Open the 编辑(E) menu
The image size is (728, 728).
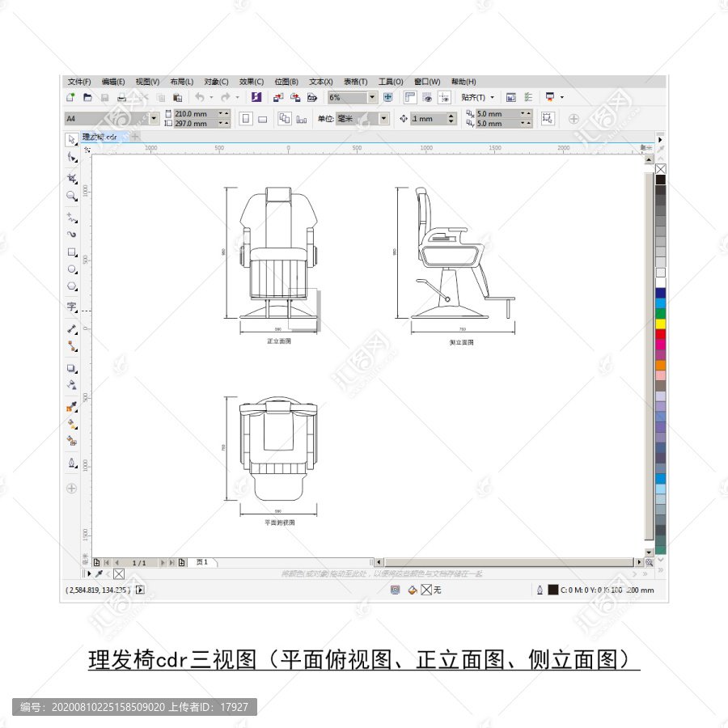[x=113, y=82]
